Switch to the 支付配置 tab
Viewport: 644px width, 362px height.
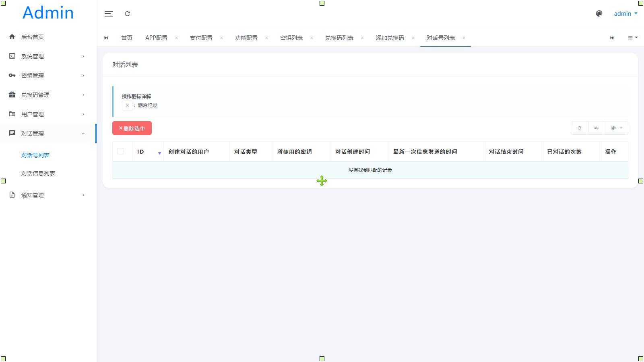point(201,38)
